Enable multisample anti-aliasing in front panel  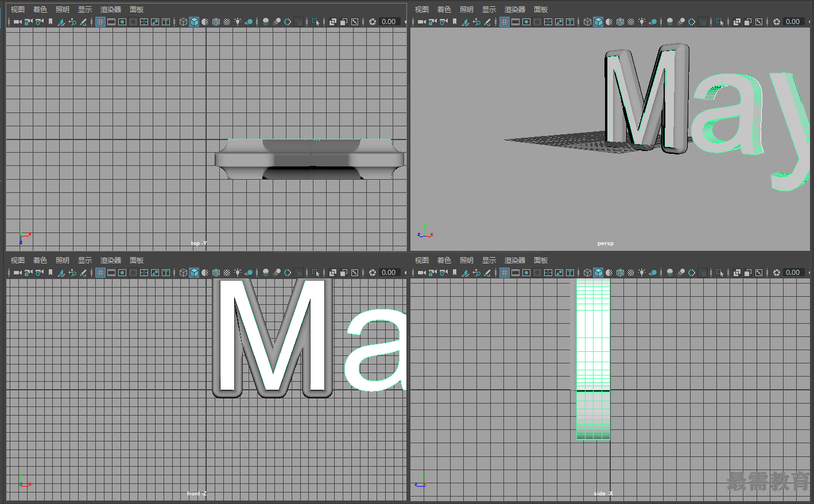[288, 273]
